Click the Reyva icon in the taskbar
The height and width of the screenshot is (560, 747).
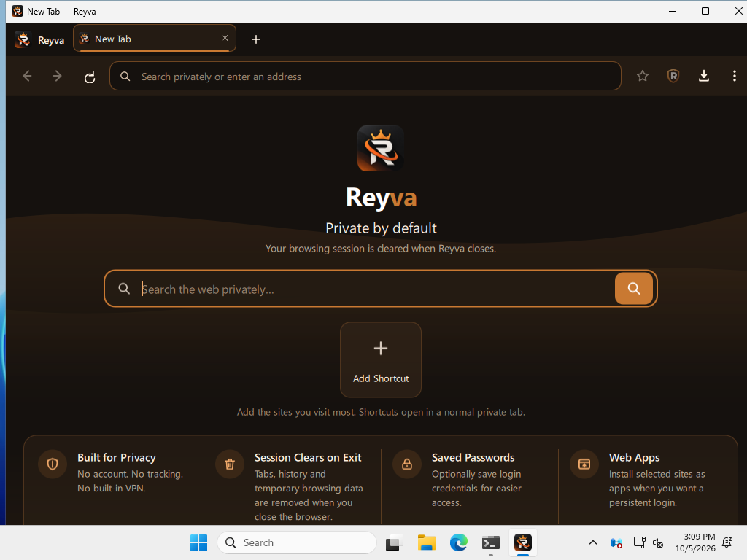coord(522,542)
